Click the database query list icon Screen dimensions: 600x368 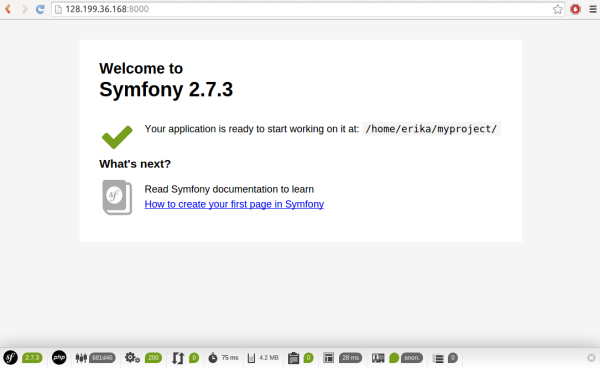pos(438,358)
